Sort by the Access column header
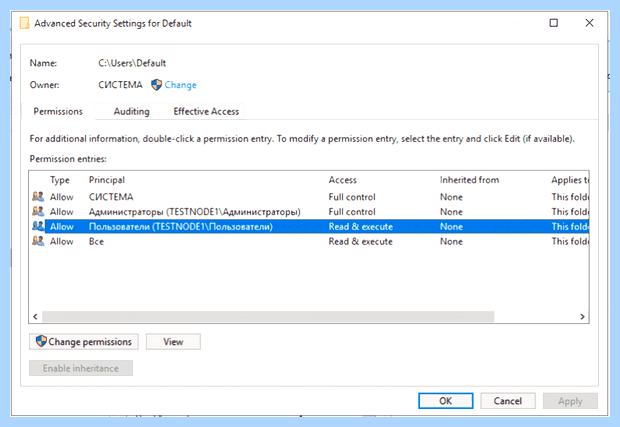The height and width of the screenshot is (427, 620). click(342, 180)
